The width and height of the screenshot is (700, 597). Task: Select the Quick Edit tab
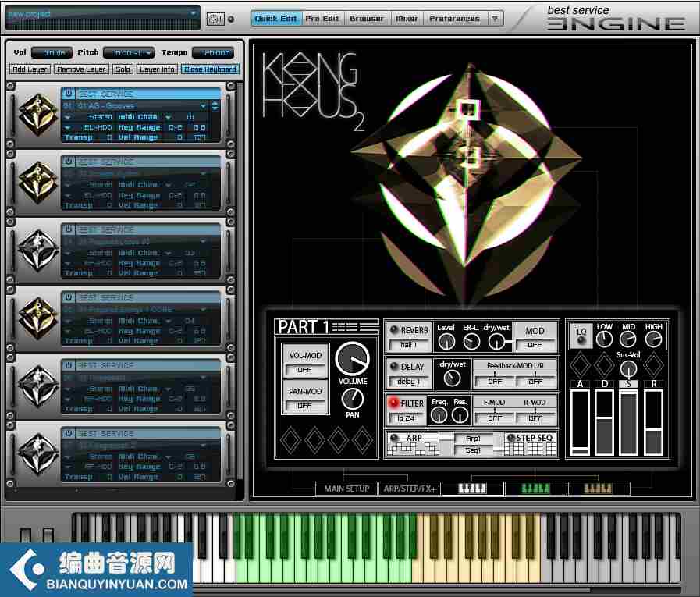pos(275,19)
